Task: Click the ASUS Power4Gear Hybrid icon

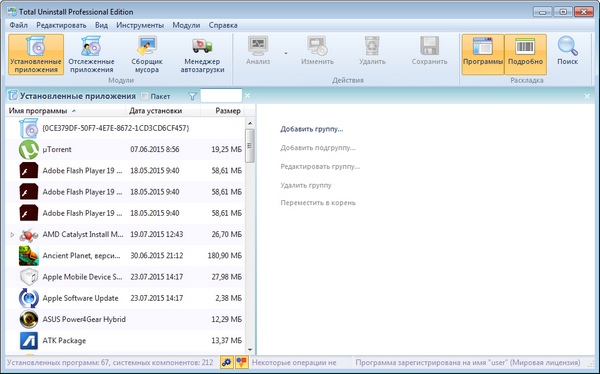Action: coord(29,319)
